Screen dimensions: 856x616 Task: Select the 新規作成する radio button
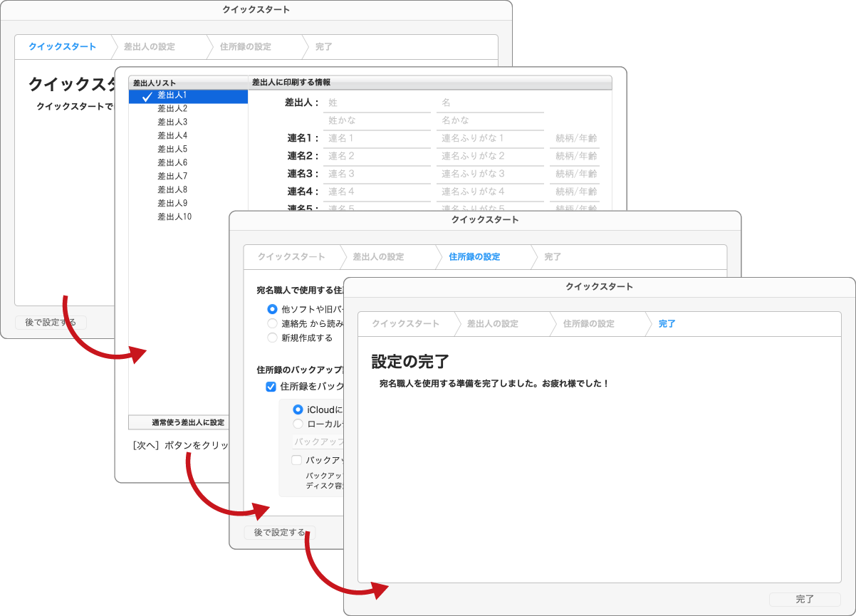(x=272, y=338)
